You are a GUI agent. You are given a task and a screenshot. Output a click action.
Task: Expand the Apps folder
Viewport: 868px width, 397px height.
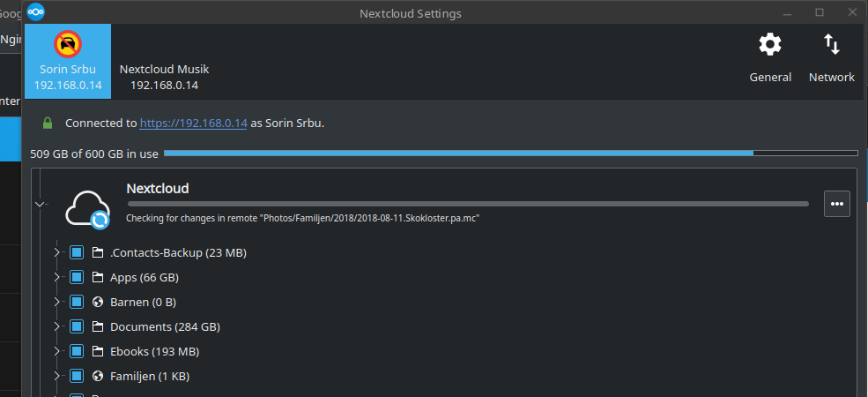pyautogui.click(x=56, y=277)
